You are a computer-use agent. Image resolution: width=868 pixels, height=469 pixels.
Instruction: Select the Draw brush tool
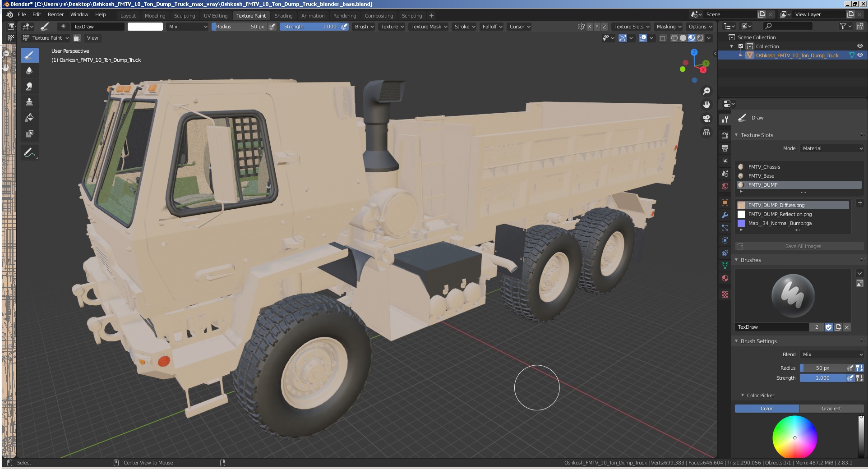point(29,55)
